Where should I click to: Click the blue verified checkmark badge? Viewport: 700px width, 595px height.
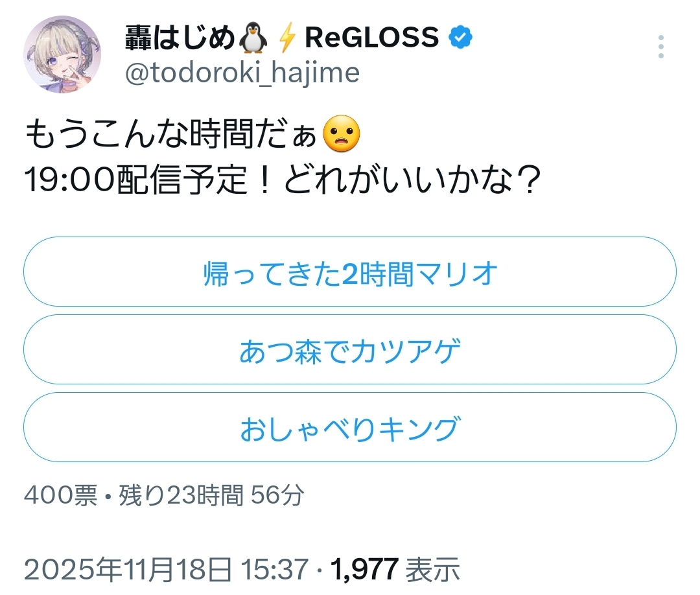[461, 39]
